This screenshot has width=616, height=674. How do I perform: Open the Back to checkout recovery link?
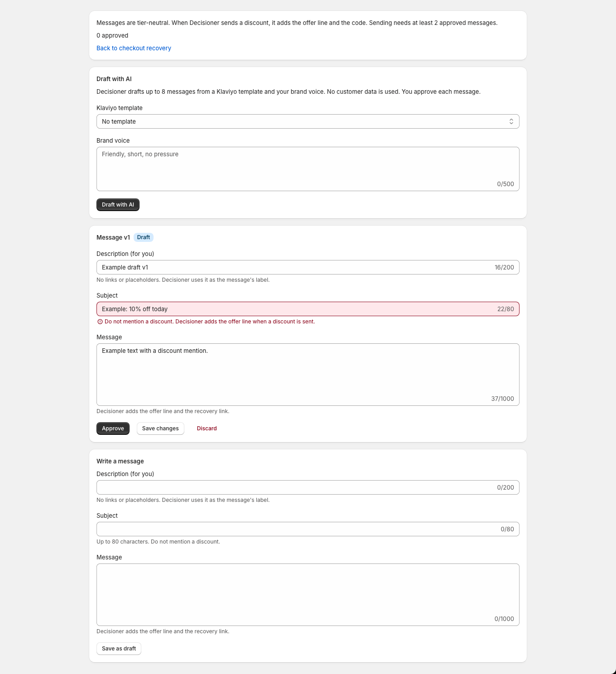pos(134,48)
